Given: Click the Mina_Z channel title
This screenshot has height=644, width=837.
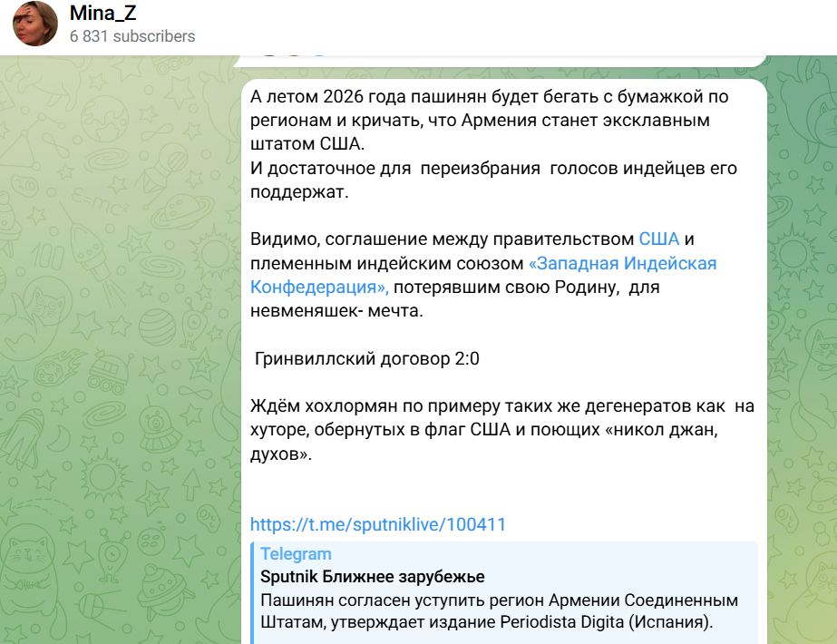Looking at the screenshot, I should [103, 13].
